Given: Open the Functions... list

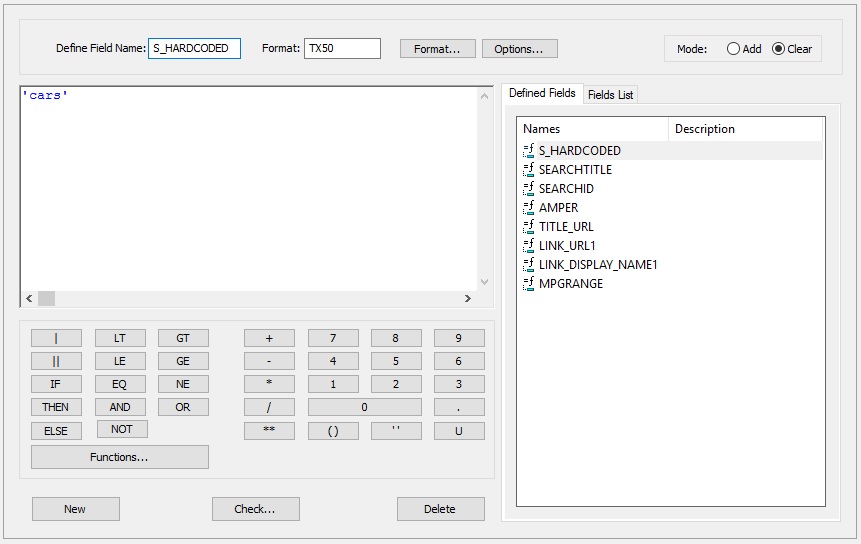Looking at the screenshot, I should coord(119,457).
